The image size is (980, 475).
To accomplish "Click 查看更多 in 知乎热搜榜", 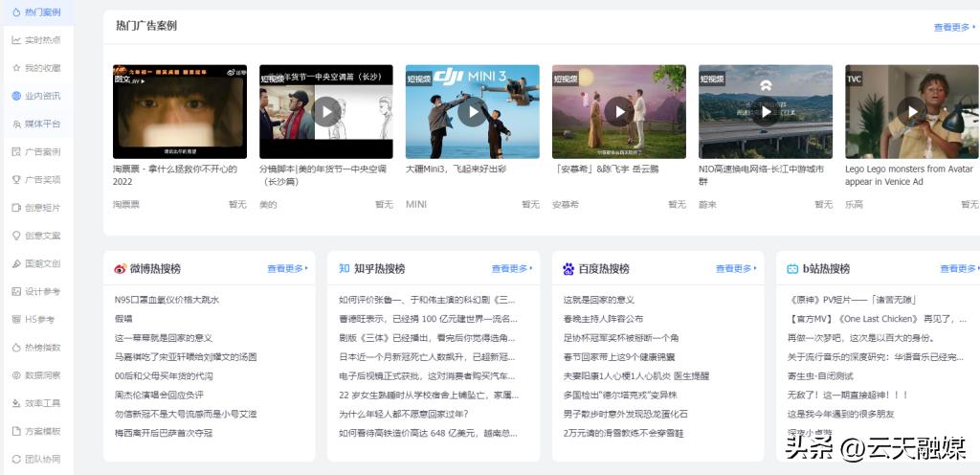I will point(512,269).
